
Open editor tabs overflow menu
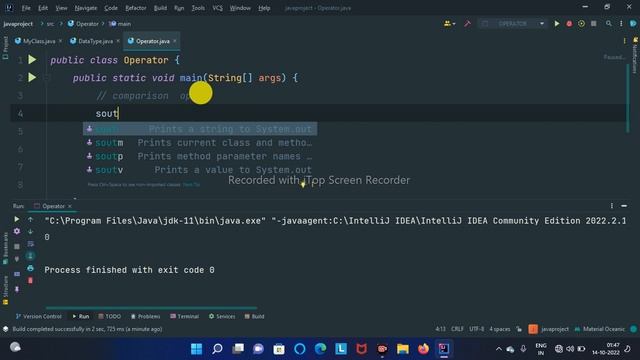pos(624,41)
